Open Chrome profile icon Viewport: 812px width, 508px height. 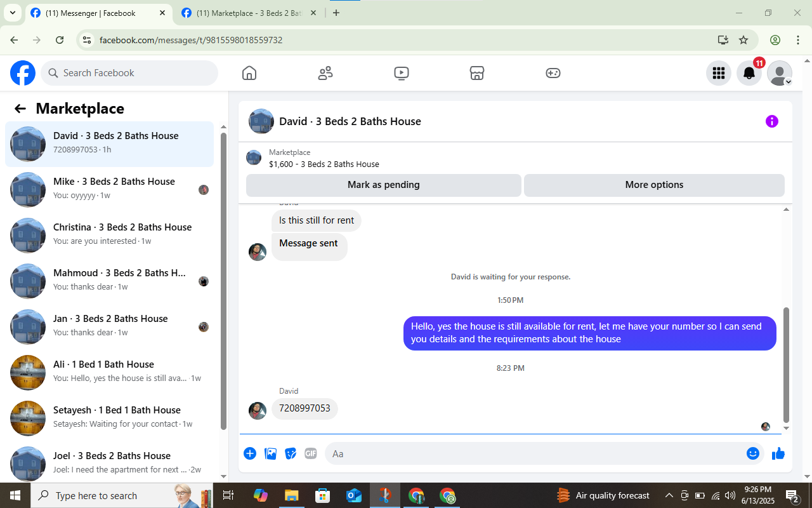point(775,40)
